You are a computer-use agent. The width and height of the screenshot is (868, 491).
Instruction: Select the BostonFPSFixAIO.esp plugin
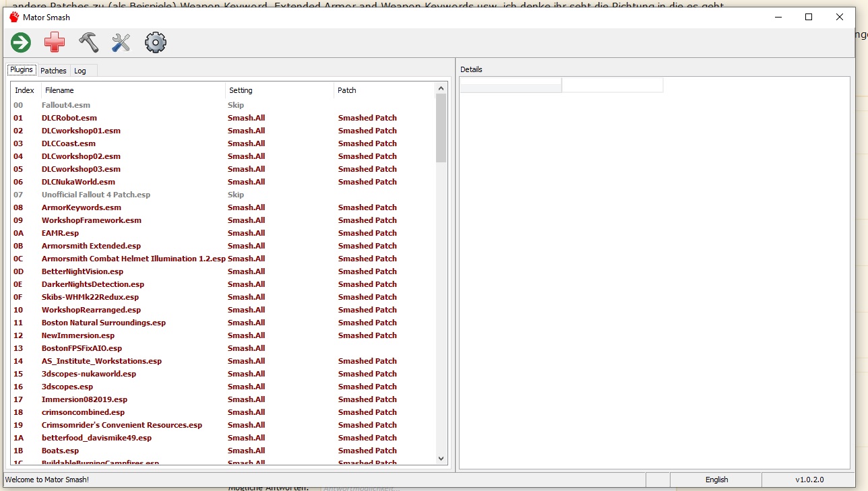tap(82, 348)
